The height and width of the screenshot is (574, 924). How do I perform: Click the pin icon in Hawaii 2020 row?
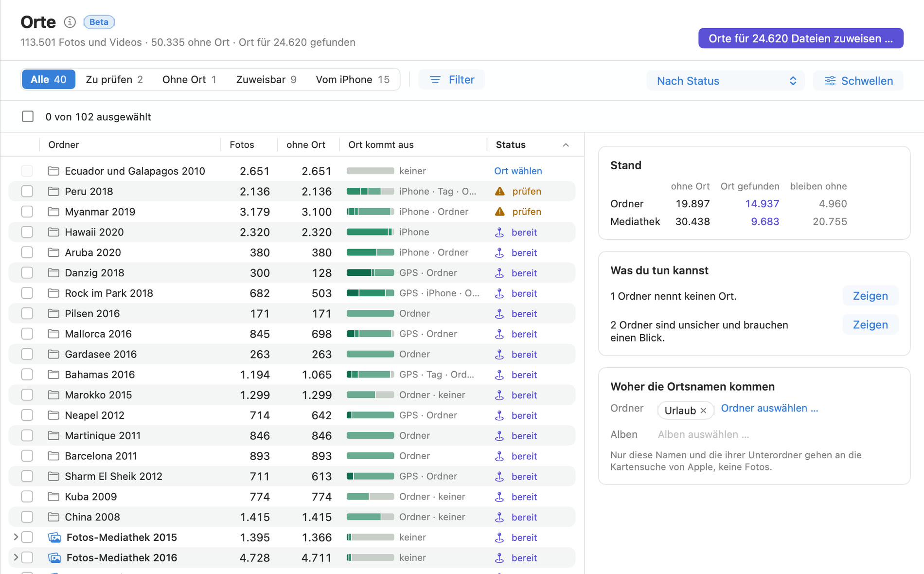click(499, 232)
